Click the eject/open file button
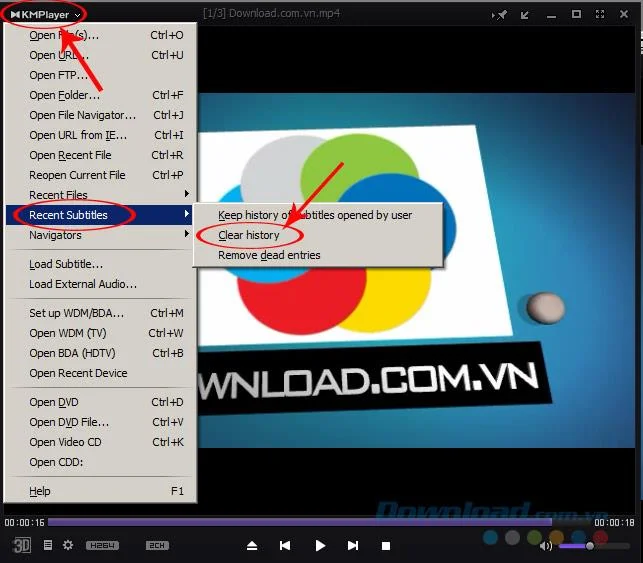 point(252,546)
